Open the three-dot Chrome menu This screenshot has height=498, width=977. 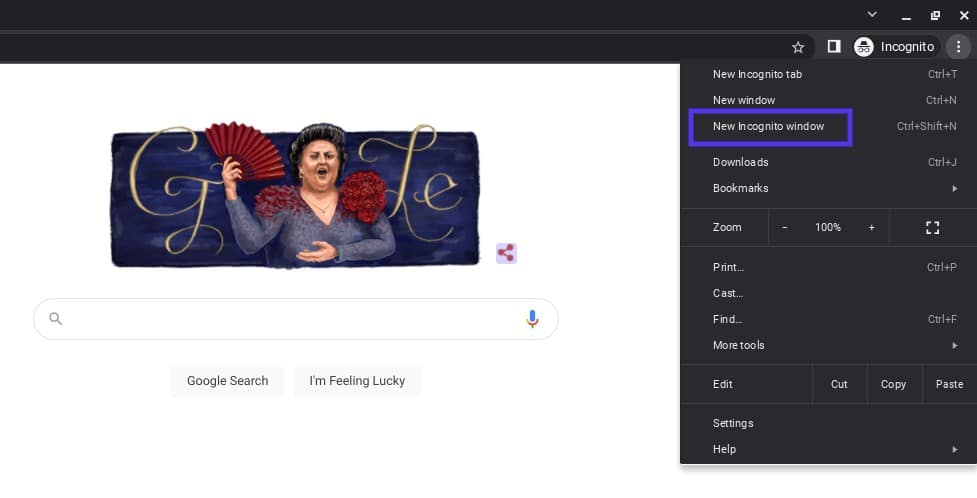coord(958,47)
